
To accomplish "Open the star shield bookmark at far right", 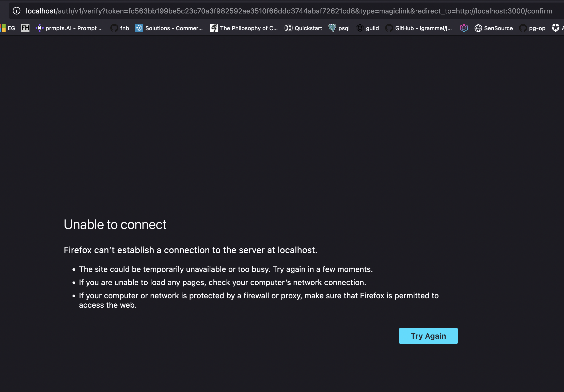I will pyautogui.click(x=556, y=28).
